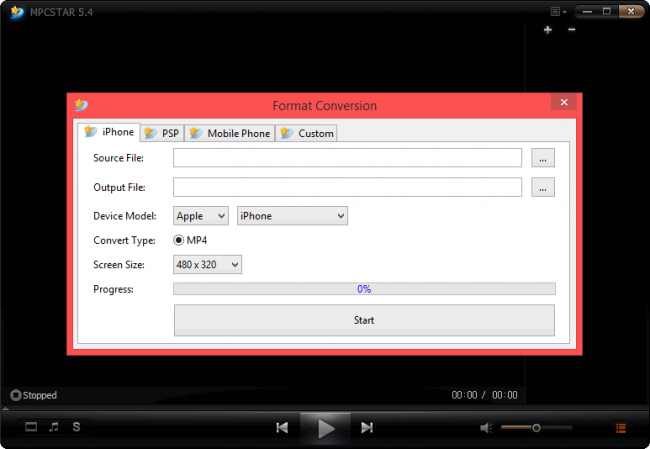650x449 pixels.
Task: Play the media
Action: pyautogui.click(x=326, y=428)
